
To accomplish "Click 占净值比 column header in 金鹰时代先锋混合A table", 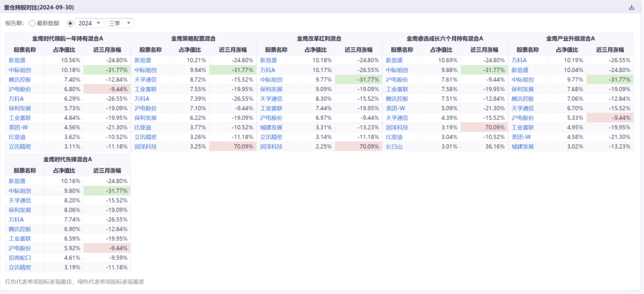I will (x=64, y=170).
